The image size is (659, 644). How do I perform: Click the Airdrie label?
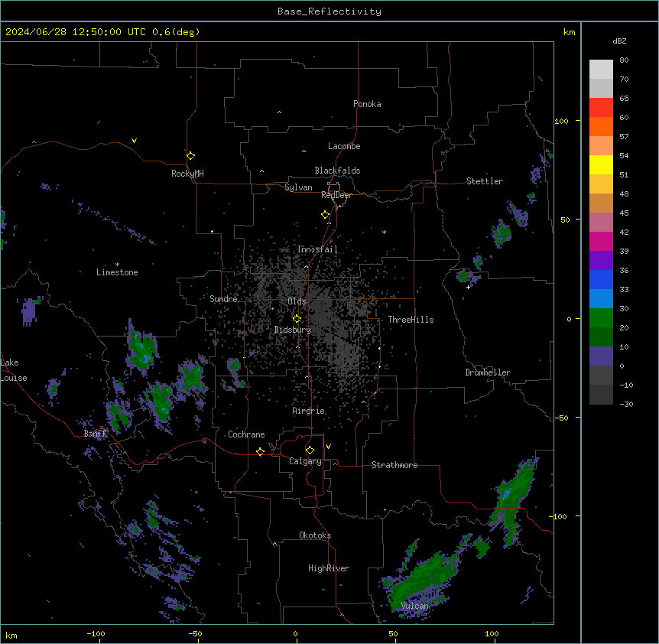[x=309, y=411]
